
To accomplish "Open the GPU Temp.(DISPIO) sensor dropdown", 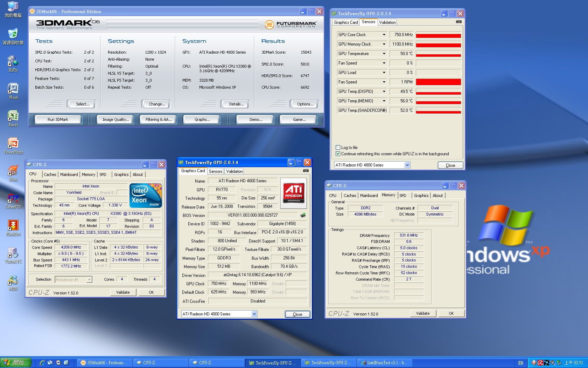I will [384, 91].
